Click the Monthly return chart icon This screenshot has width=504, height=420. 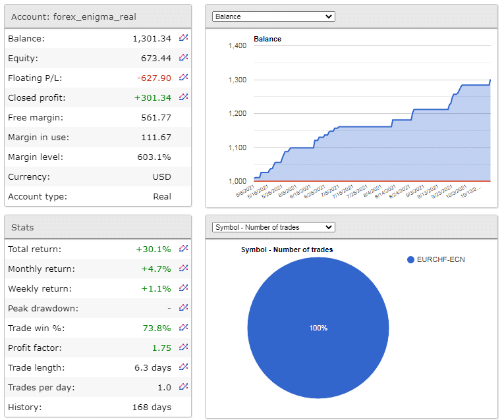tap(184, 269)
